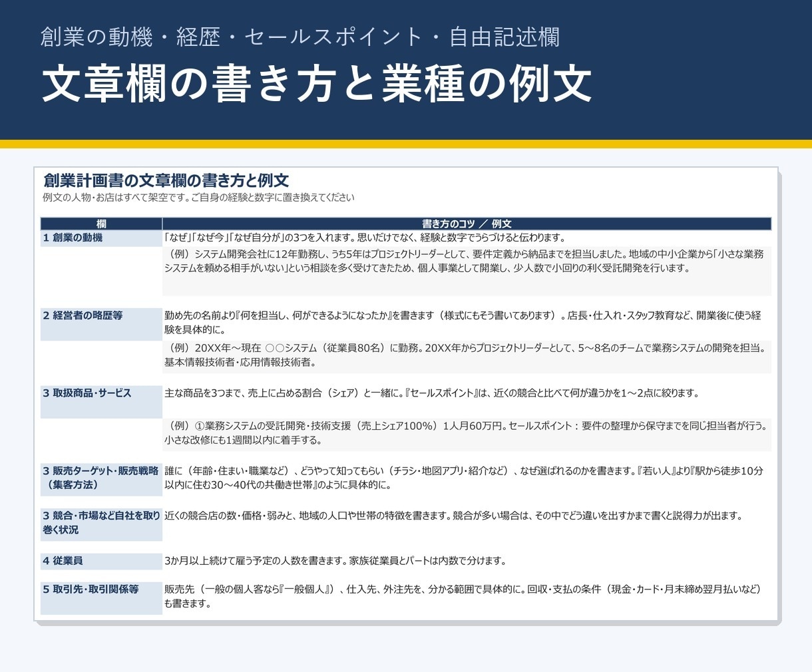Click subtitle 創業の動機・経歴・セールスポイント・自由記述欄

[x=300, y=37]
